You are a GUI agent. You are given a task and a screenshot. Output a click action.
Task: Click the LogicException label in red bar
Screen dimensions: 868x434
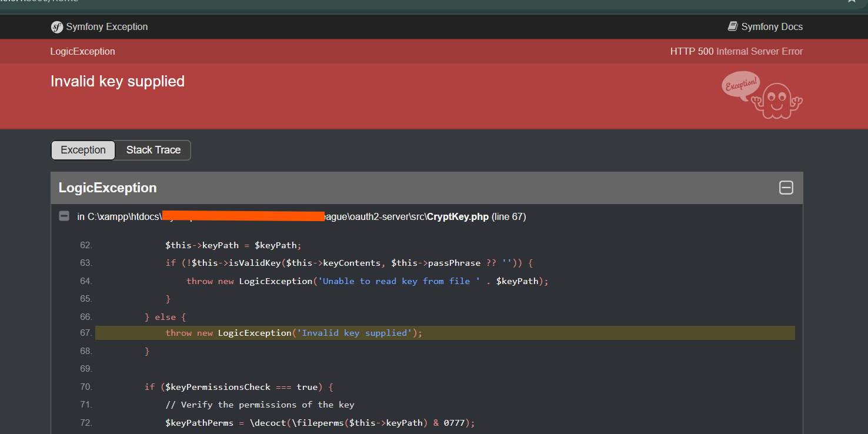coord(83,52)
